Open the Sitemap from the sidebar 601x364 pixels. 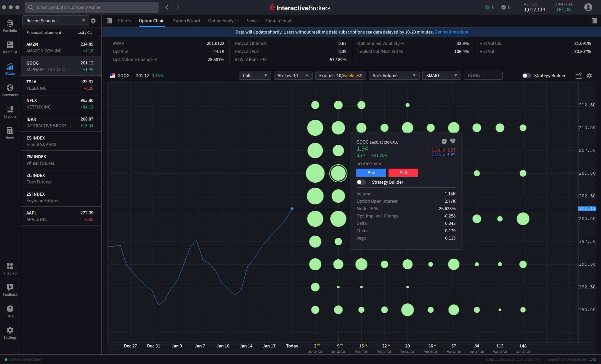(10, 268)
